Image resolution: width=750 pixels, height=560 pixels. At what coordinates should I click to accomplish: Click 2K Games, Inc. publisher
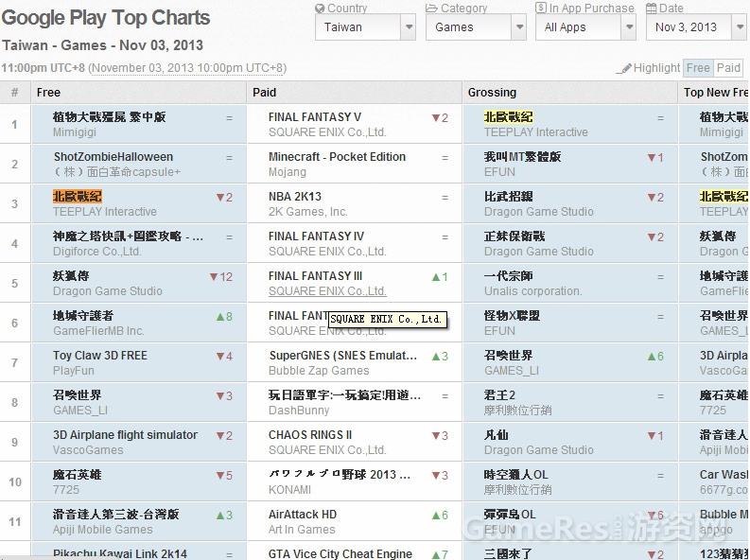coord(308,212)
